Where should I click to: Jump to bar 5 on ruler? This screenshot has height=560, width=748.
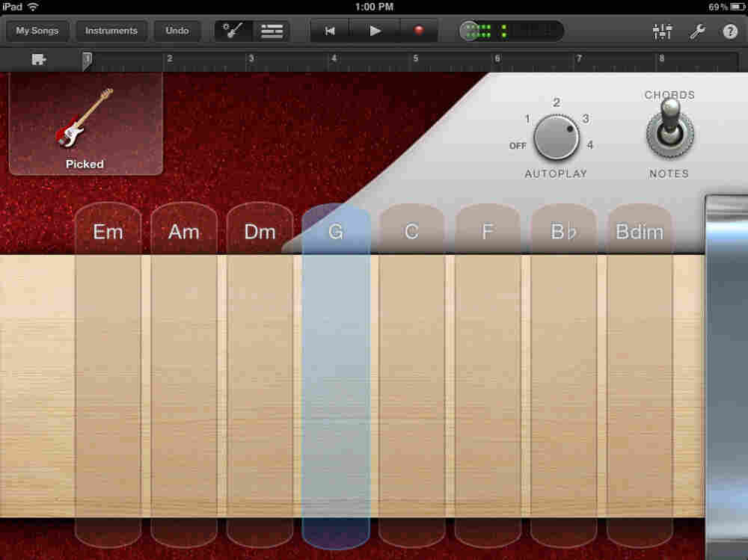(x=415, y=58)
